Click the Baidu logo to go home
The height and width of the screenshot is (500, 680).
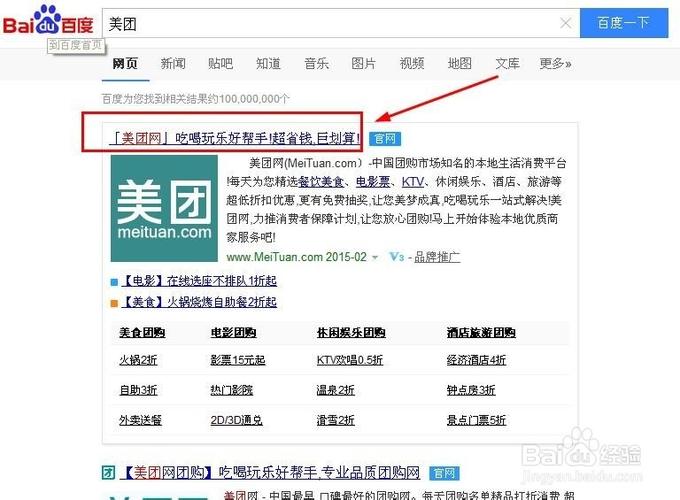point(48,21)
